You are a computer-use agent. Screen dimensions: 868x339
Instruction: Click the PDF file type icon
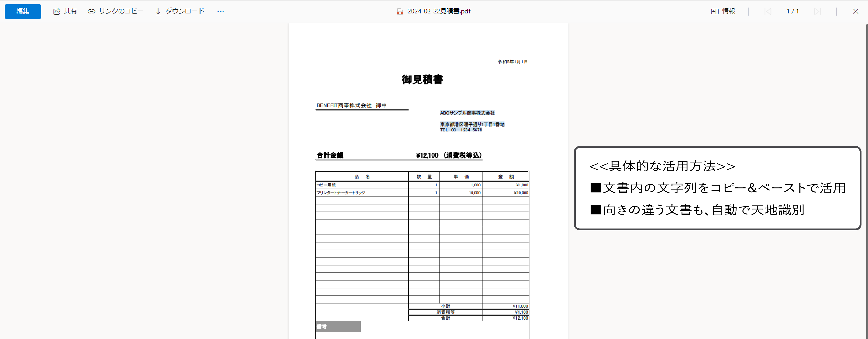(400, 11)
